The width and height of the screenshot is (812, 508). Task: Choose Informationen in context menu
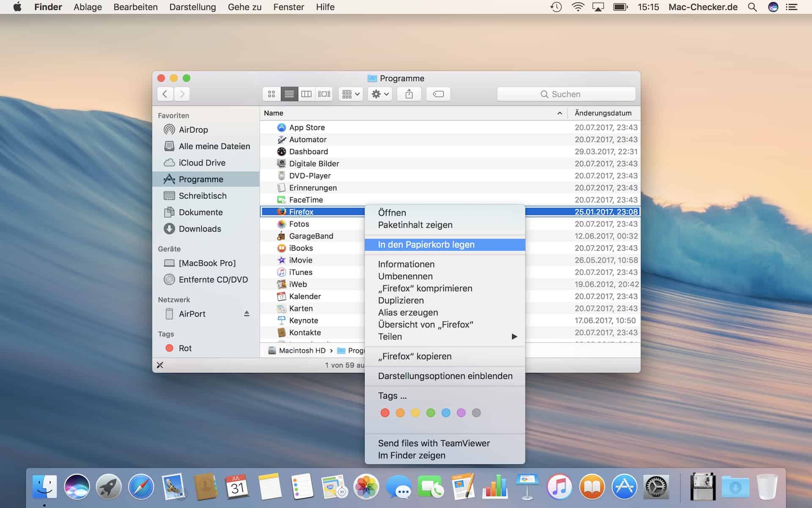click(x=445, y=264)
